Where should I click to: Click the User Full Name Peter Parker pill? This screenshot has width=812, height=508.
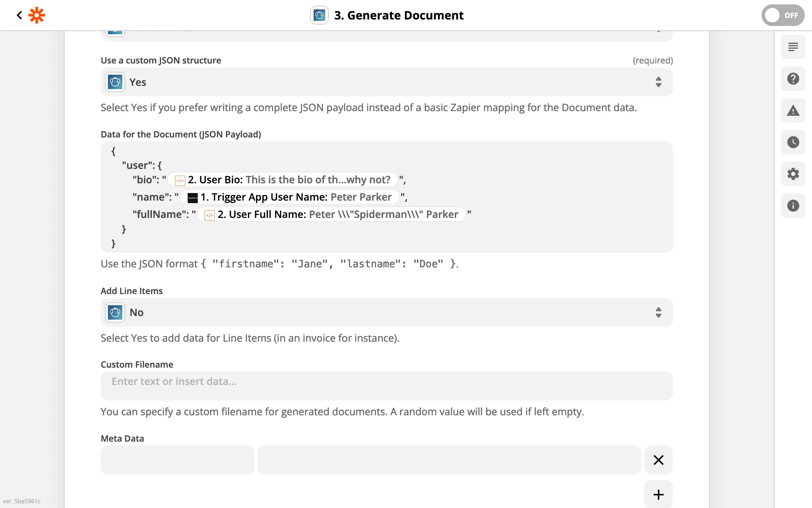click(332, 214)
